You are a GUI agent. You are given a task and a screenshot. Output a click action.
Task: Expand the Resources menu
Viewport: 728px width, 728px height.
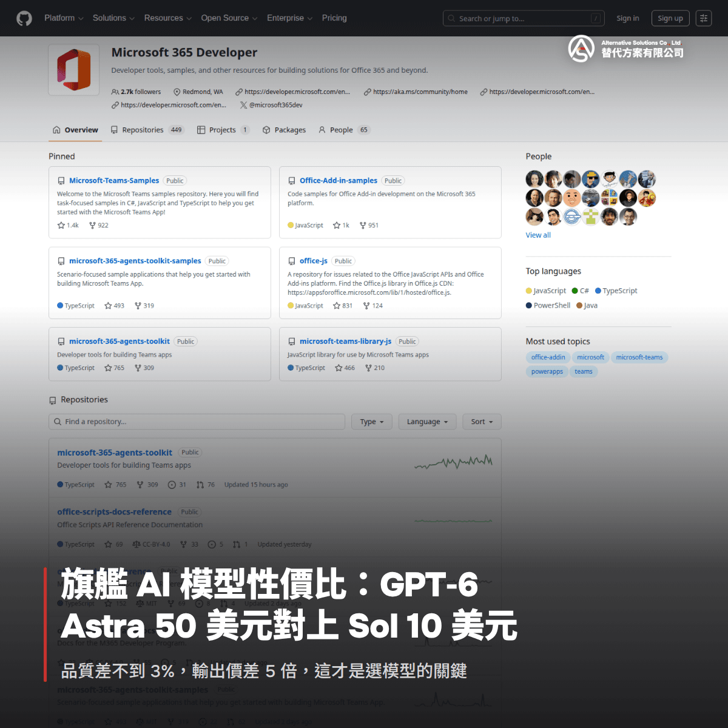point(167,18)
